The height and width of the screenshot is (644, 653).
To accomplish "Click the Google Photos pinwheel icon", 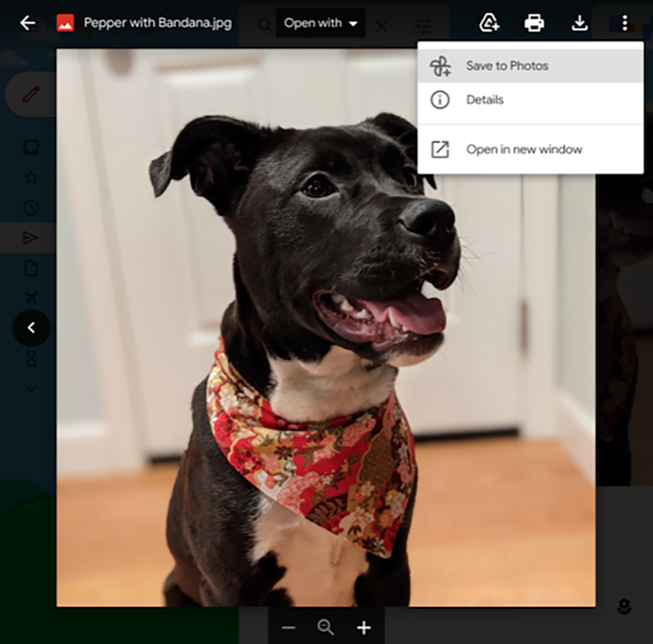I will point(440,66).
